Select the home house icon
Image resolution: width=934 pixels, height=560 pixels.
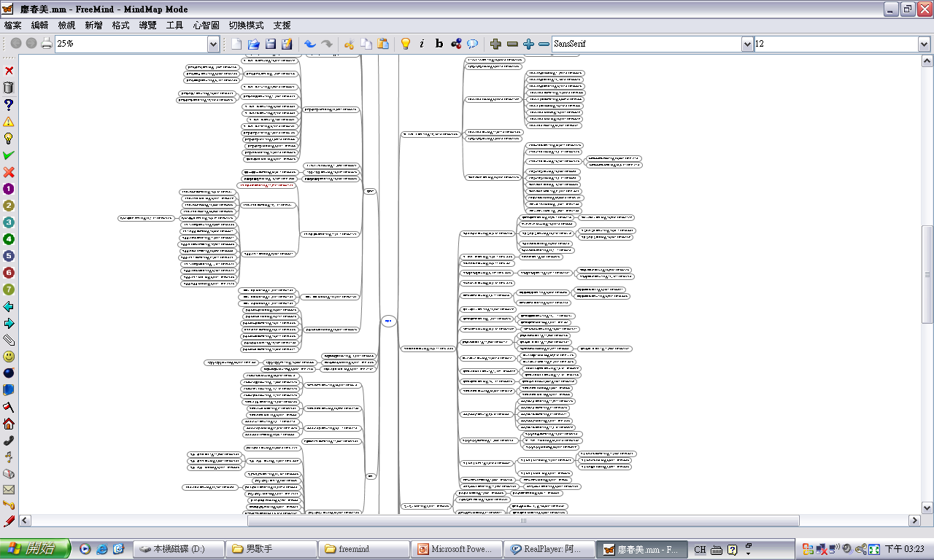point(9,424)
